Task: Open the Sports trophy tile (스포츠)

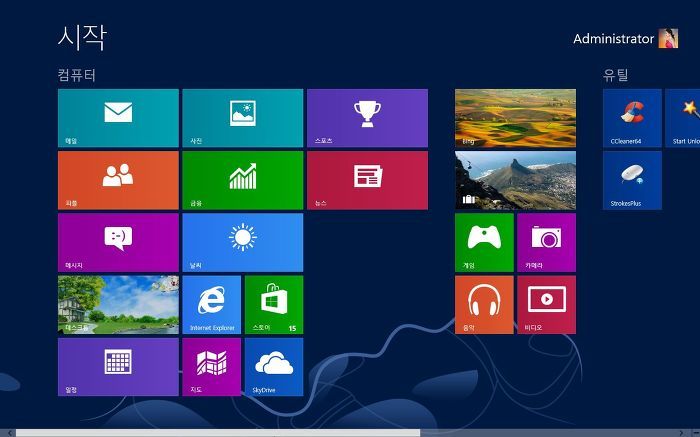Action: (x=367, y=118)
